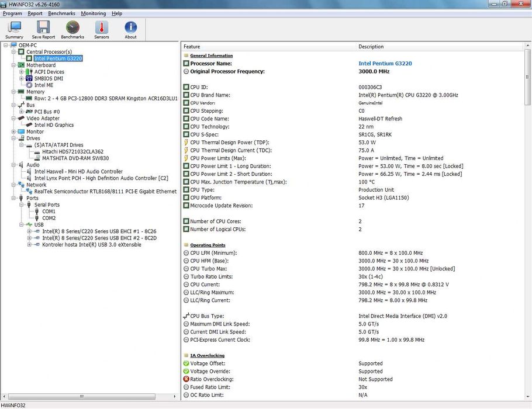This screenshot has height=409, width=532.
Task: Open the Report menu
Action: point(35,13)
